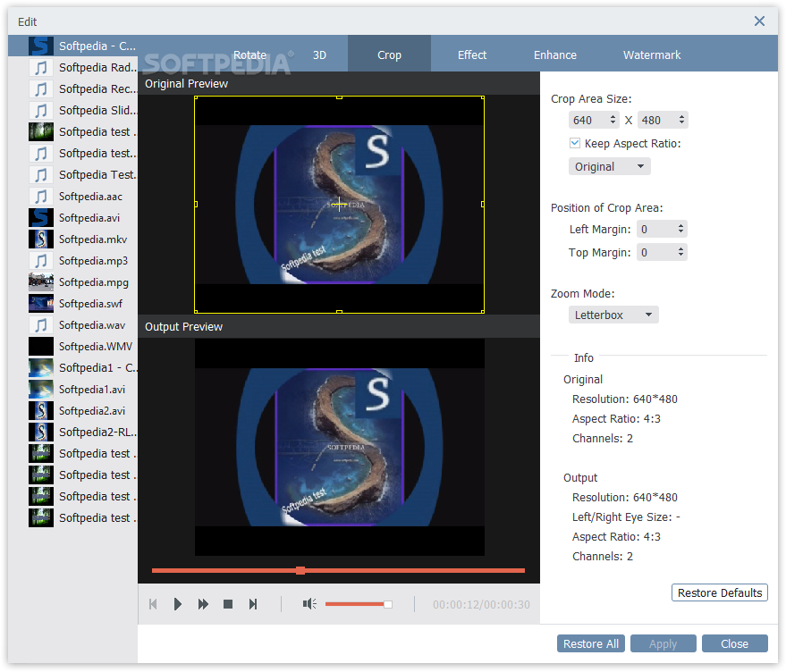786x672 pixels.
Task: Click the right-middle crop handle
Action: pyautogui.click(x=483, y=204)
